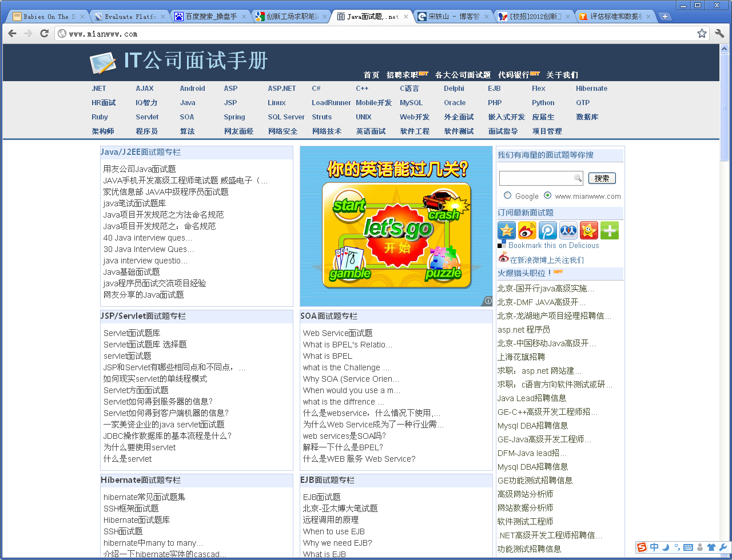Click the Delicious bookmark icon
Viewport: 732px width, 560px height.
point(502,245)
